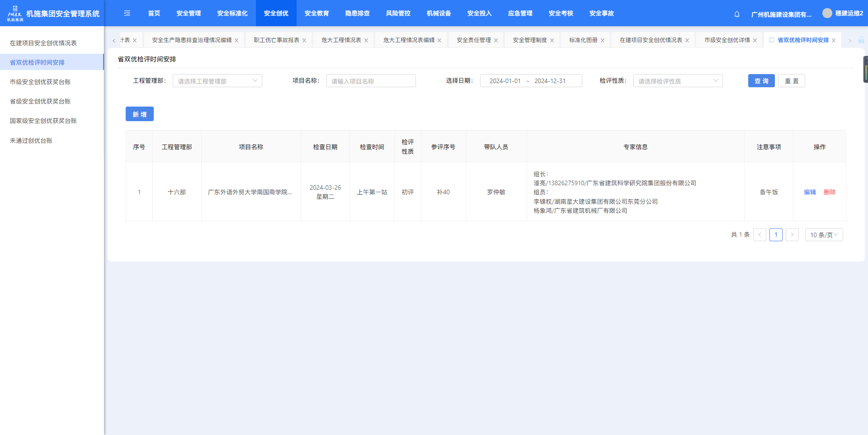Screen dimensions: 868x435
Task: Click the sidebar collapse menu icon
Action: pos(127,14)
